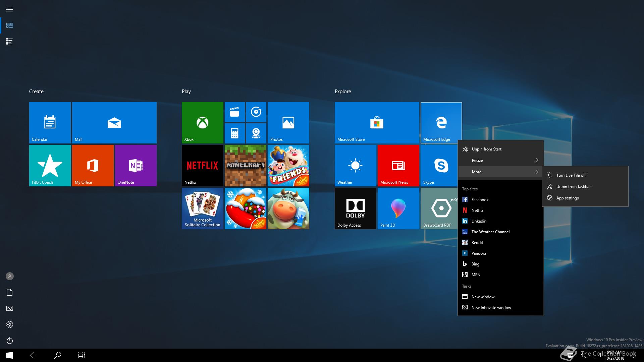The width and height of the screenshot is (644, 362).
Task: Open the My Office tile
Action: pyautogui.click(x=93, y=166)
